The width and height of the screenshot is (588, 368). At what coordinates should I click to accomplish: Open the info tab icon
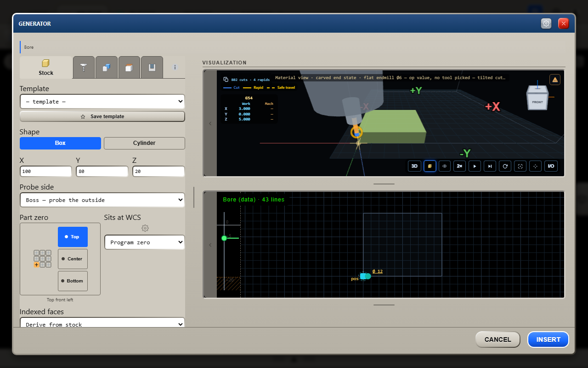pyautogui.click(x=175, y=67)
